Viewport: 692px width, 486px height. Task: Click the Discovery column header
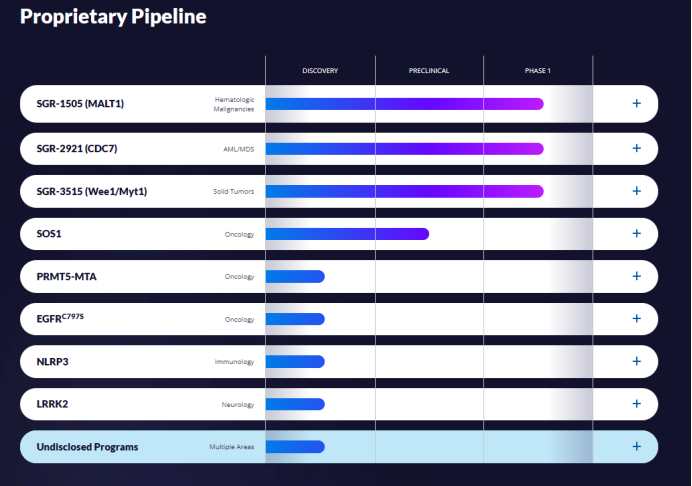coord(320,71)
